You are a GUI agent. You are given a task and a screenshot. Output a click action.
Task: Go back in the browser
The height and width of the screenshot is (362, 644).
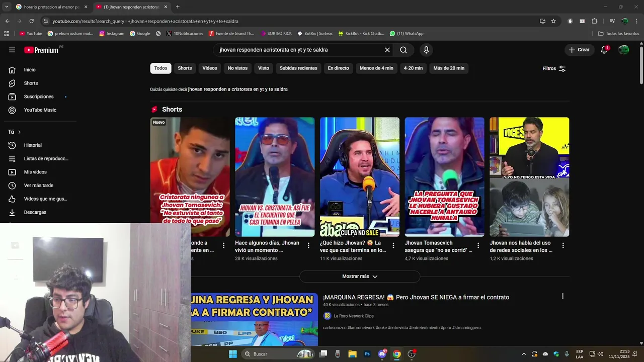[x=7, y=21]
